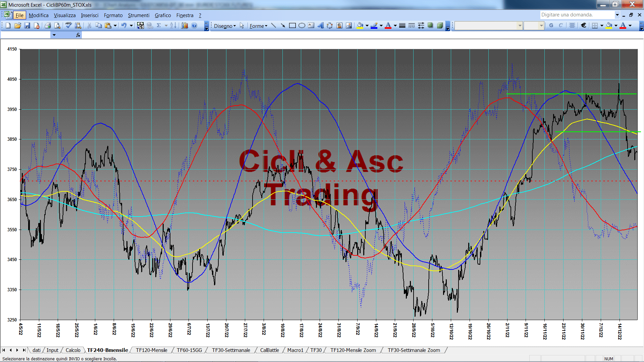Switch to the Calcolo sheet tab
The width and height of the screenshot is (644, 362).
(73, 350)
